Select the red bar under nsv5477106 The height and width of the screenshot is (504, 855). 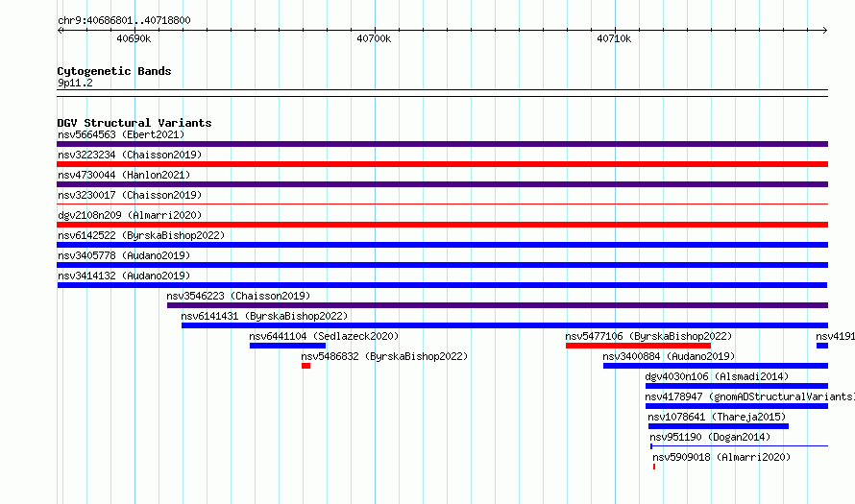click(638, 346)
